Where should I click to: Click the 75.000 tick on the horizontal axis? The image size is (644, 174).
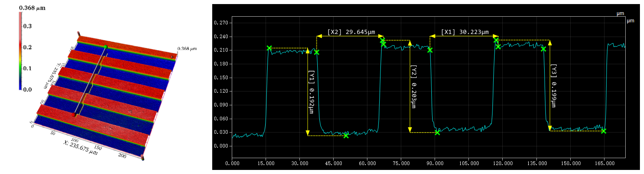(401, 163)
